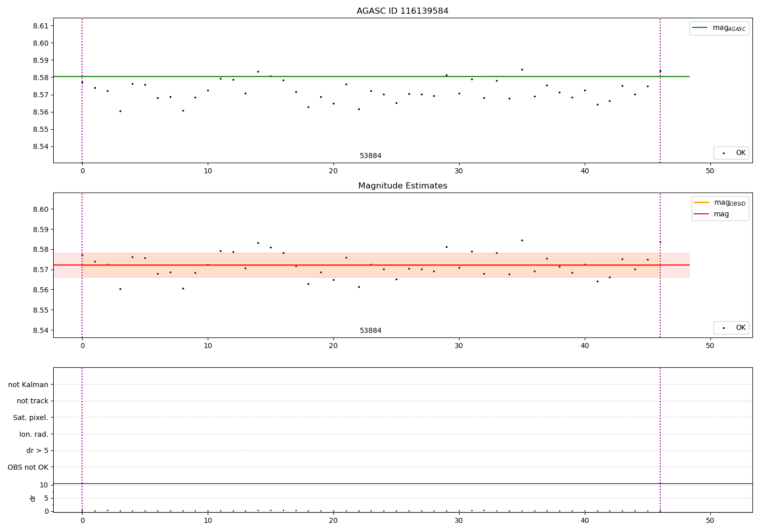Click the "53884" annotation in the Magnitude Estimates plot
The image size is (760, 532).
click(371, 331)
